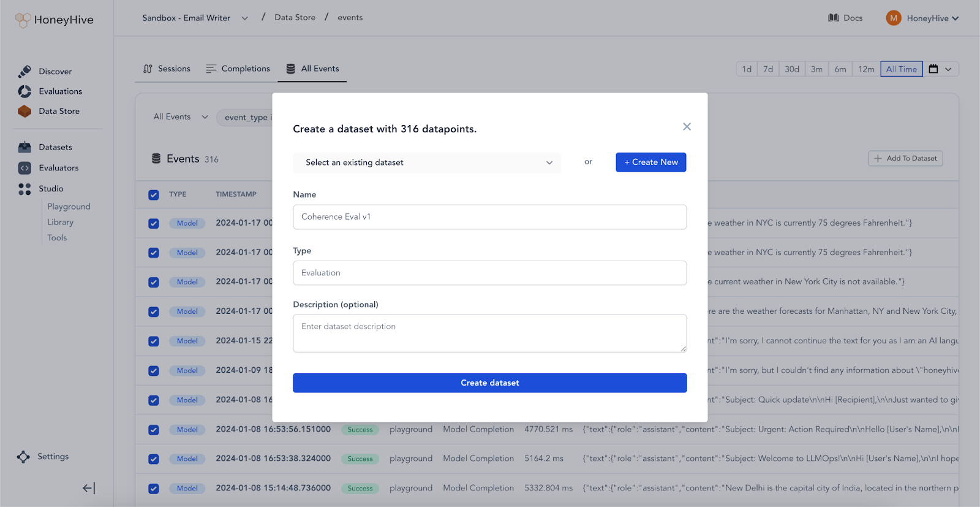Open the Docs link

click(x=845, y=18)
